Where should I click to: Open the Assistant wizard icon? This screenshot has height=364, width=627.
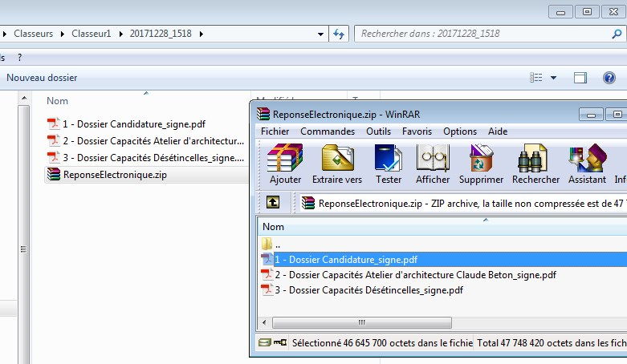tap(587, 157)
